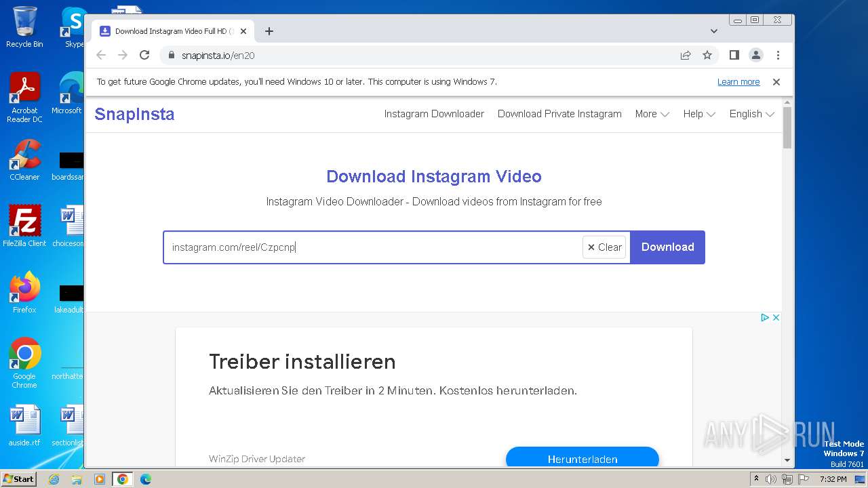Click the lock icon in address bar
Image resolution: width=868 pixels, height=488 pixels.
click(172, 56)
